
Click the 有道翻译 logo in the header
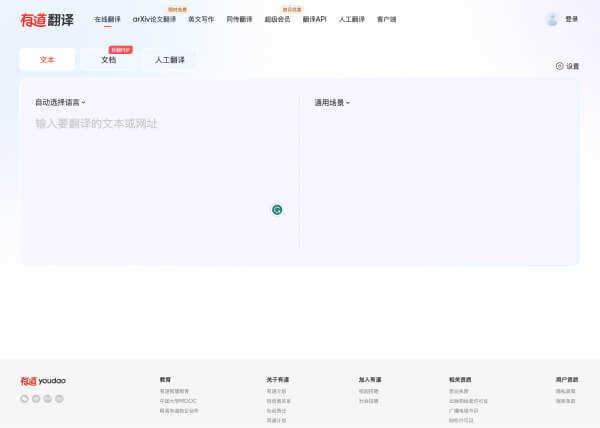47,20
